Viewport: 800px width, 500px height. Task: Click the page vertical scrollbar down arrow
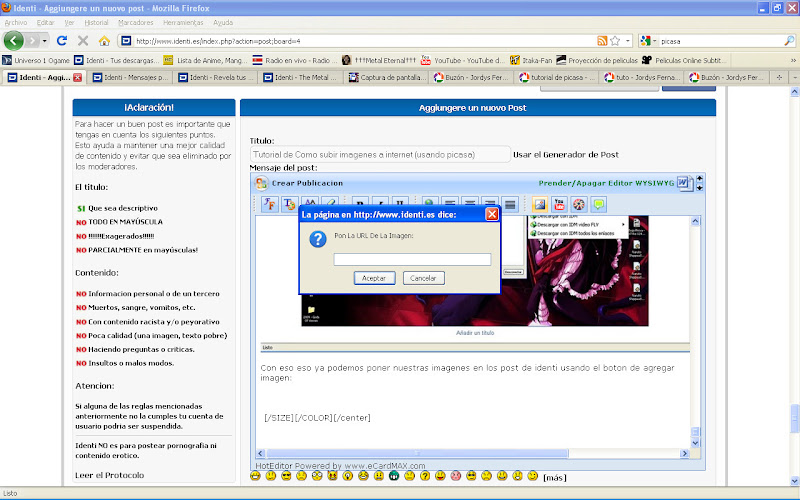794,480
